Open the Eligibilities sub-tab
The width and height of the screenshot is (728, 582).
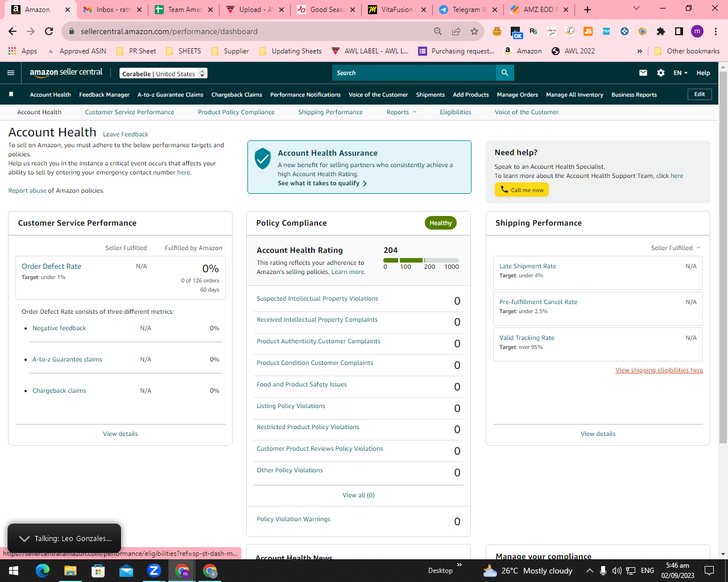(455, 112)
